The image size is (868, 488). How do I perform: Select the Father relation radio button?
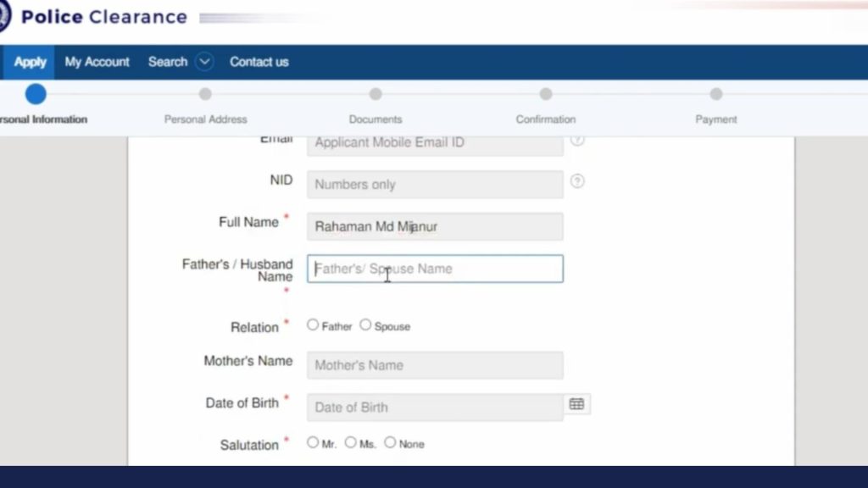click(x=313, y=324)
